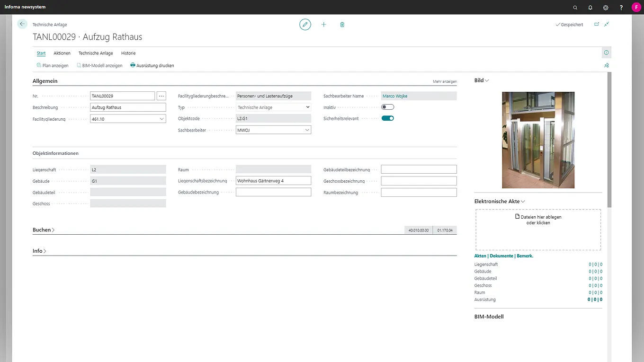The height and width of the screenshot is (362, 644).
Task: Click the Mehr anzeigen link
Action: pyautogui.click(x=445, y=82)
